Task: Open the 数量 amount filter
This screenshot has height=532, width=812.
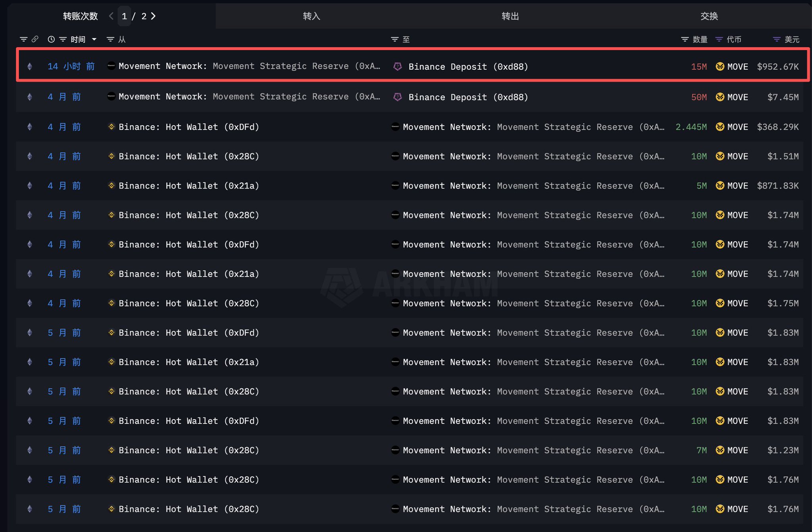Action: point(685,39)
